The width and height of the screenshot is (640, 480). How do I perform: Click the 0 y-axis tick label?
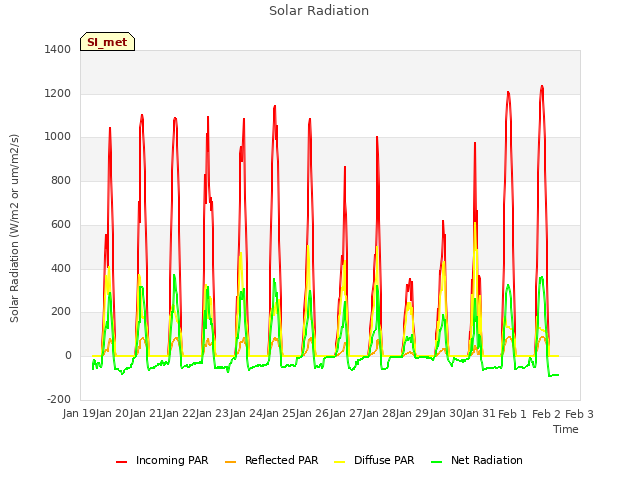pyautogui.click(x=68, y=356)
